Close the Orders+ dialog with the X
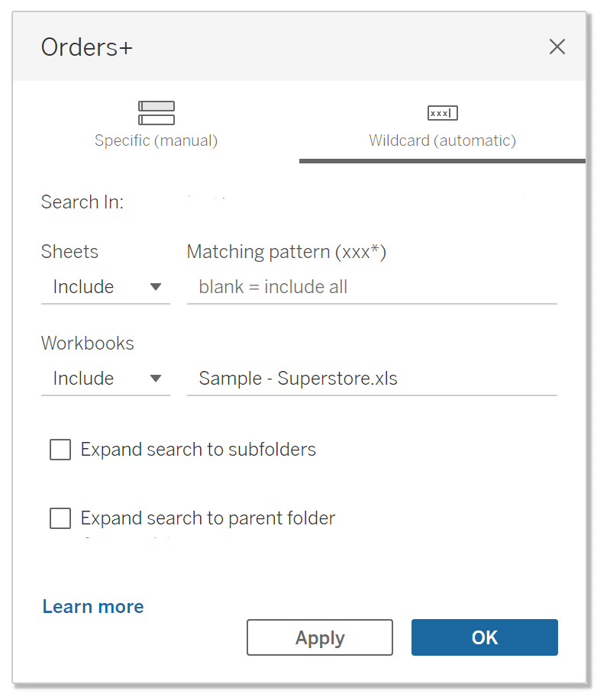 (557, 47)
